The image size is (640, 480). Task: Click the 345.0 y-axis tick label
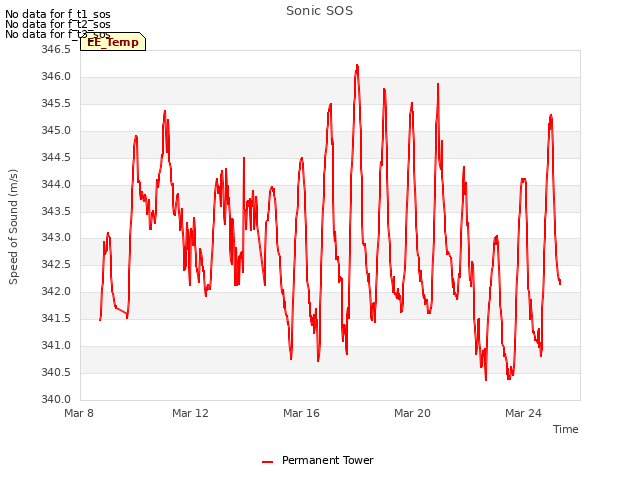point(56,131)
